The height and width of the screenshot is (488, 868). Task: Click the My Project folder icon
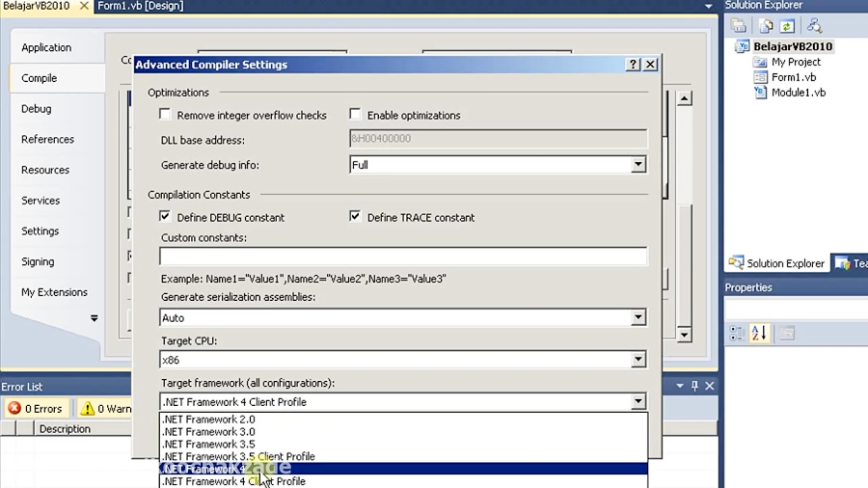tap(760, 62)
